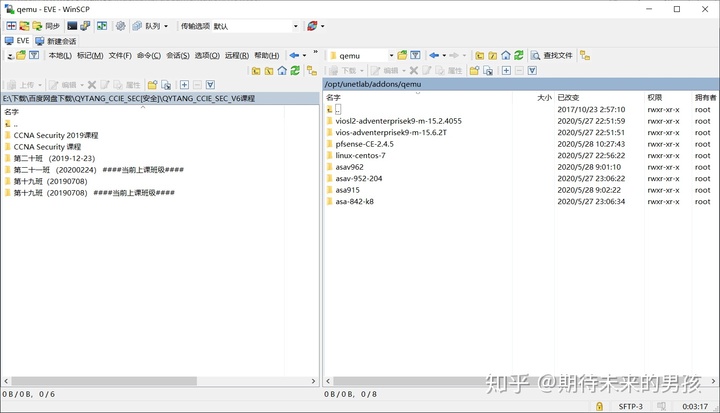The width and height of the screenshot is (720, 413).
Task: Open the 队列 queue dropdown
Action: [x=150, y=26]
